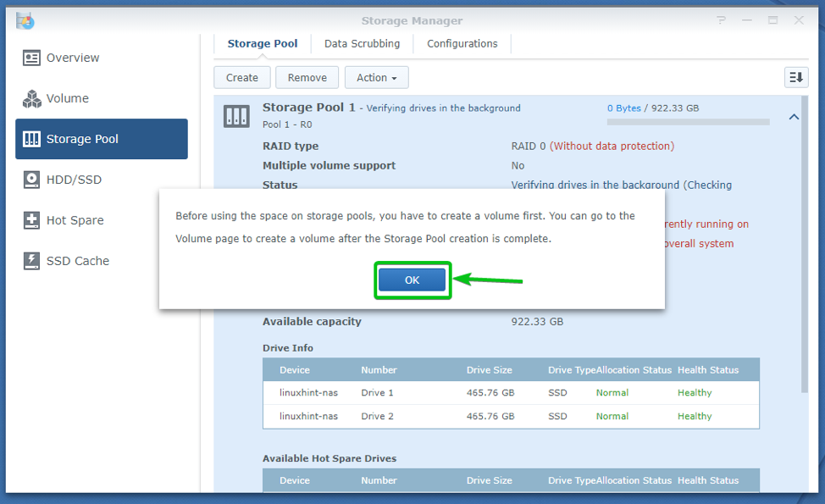Click the vertical scrollbar on the right
Screen dimensions: 825x504
[x=804, y=254]
